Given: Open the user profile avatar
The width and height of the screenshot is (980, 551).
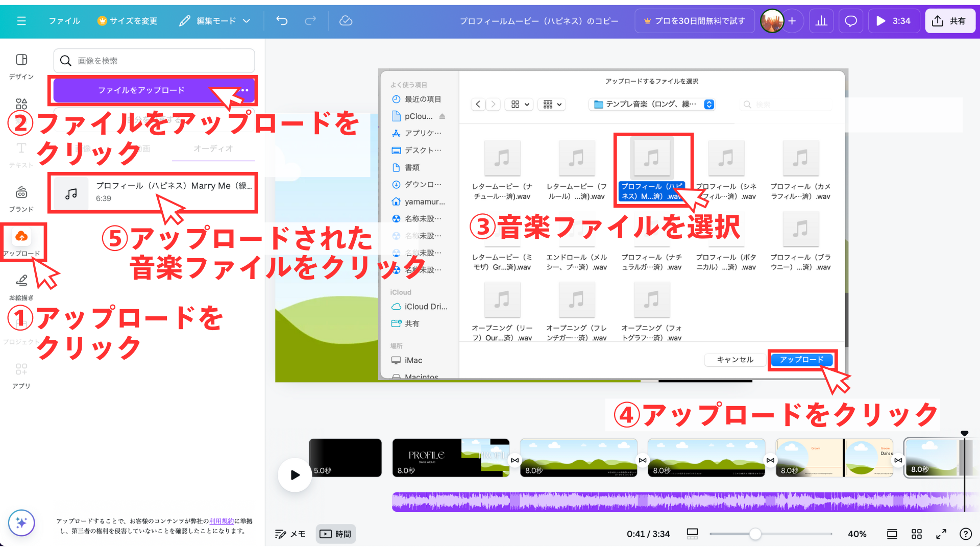Looking at the screenshot, I should click(772, 21).
